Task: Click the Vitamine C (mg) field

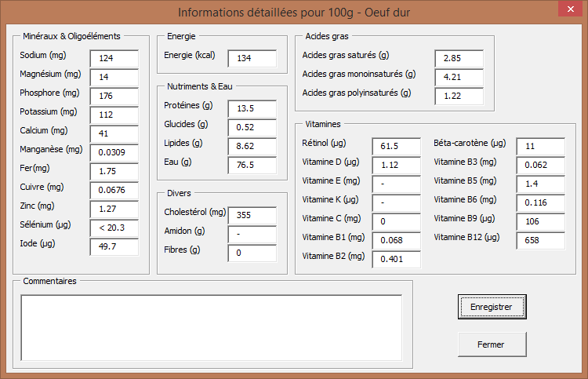Action: [x=397, y=222]
